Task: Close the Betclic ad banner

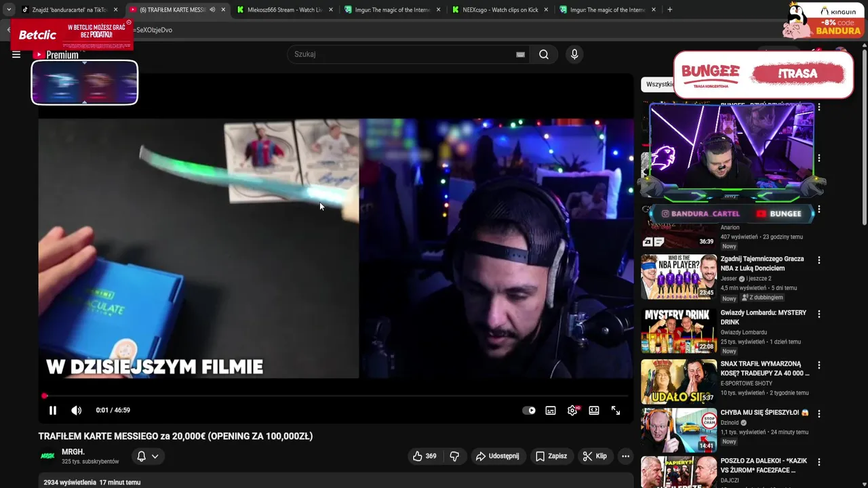Action: pos(129,22)
